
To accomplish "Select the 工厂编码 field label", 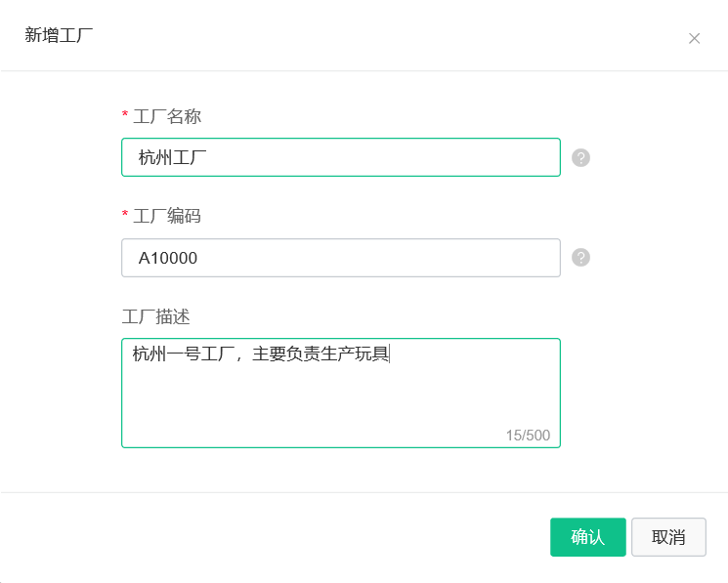I will 167,216.
